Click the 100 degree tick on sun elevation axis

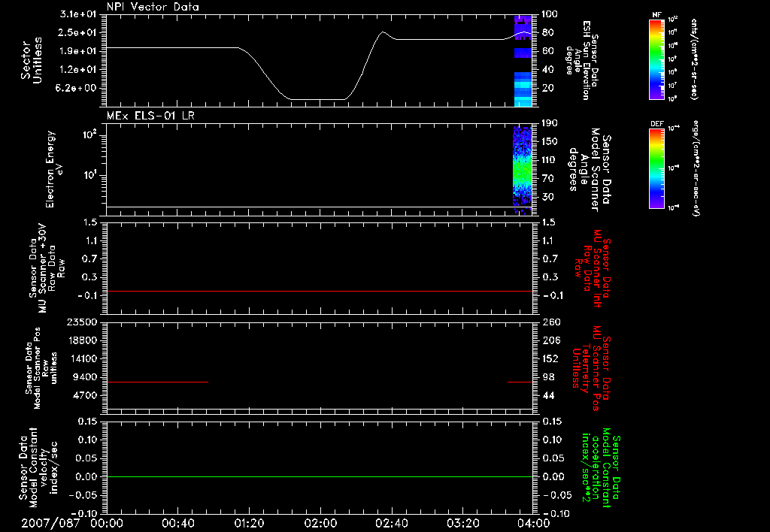pos(550,14)
